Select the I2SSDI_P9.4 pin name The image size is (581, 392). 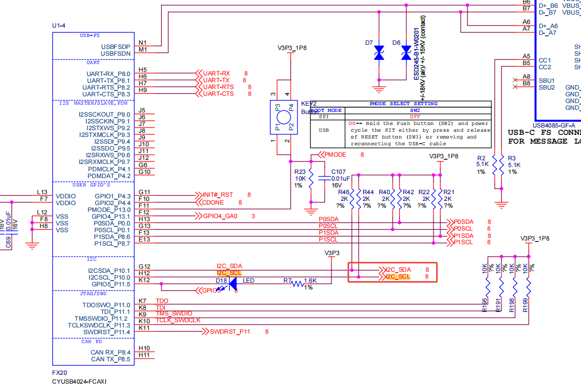tap(112, 142)
